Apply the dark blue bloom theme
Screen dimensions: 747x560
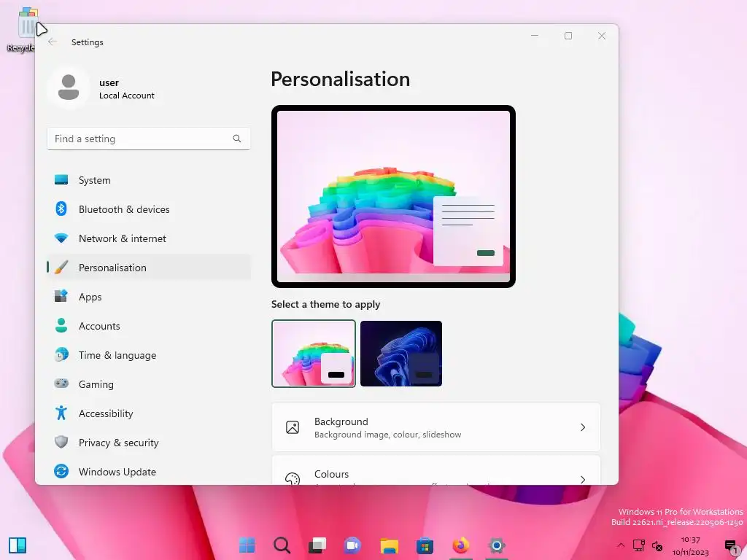pyautogui.click(x=401, y=354)
